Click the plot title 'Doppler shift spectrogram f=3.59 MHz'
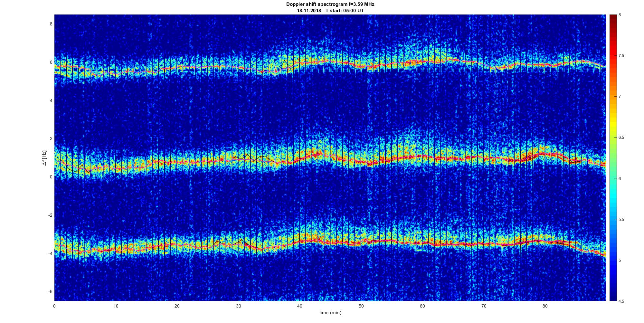Viewport: 644px width, 323px height. click(x=330, y=5)
